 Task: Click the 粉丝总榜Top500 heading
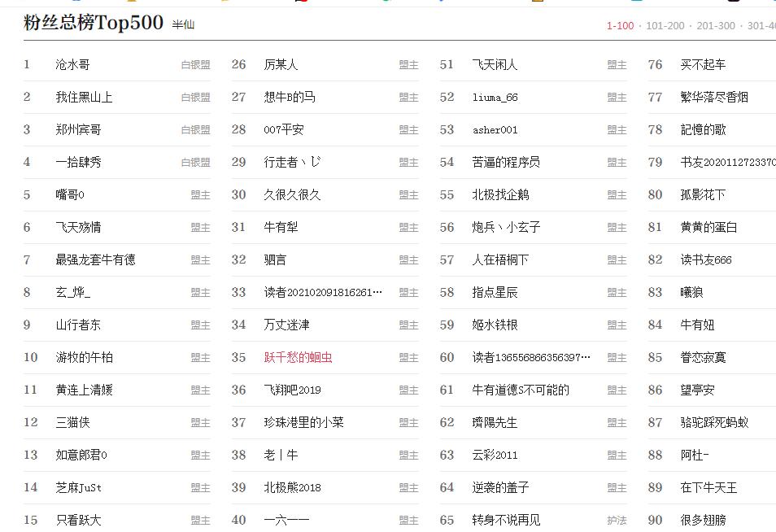coord(94,23)
